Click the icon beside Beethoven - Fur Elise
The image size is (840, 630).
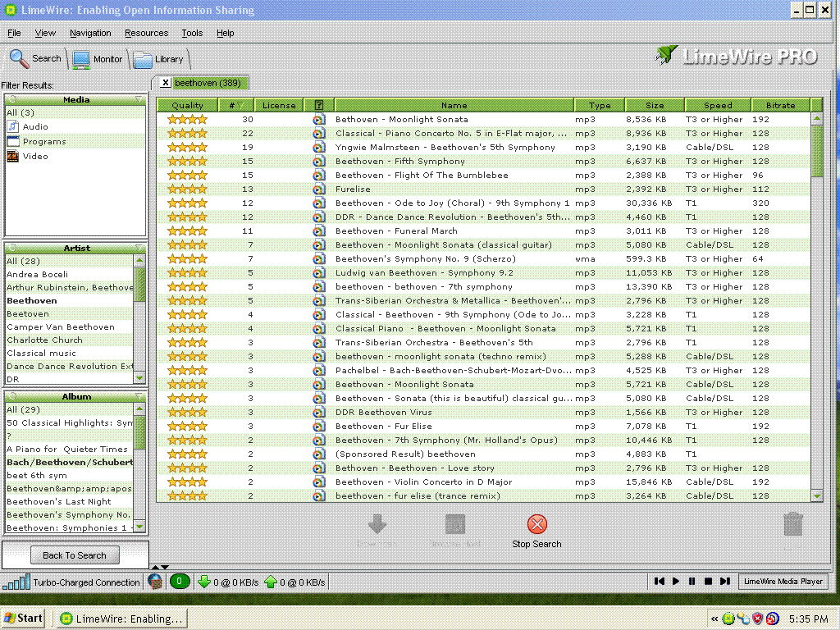pyautogui.click(x=319, y=426)
